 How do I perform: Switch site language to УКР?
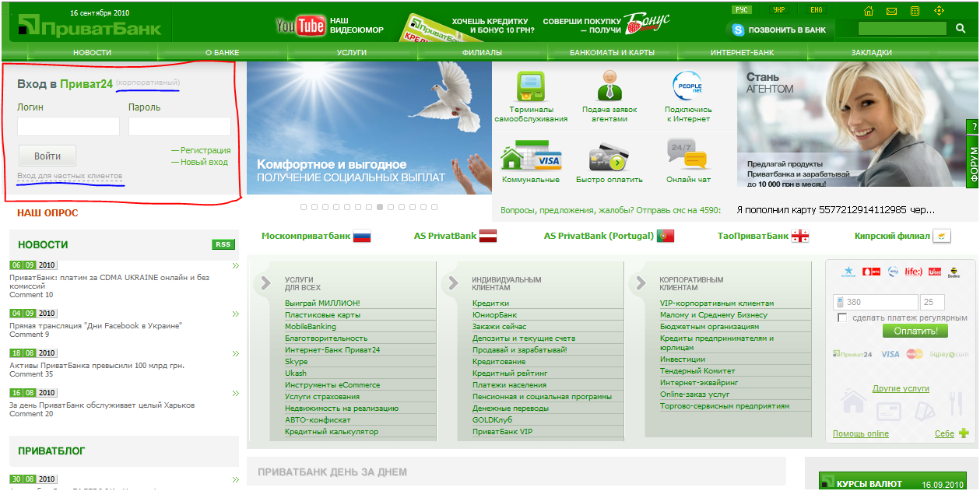point(779,10)
